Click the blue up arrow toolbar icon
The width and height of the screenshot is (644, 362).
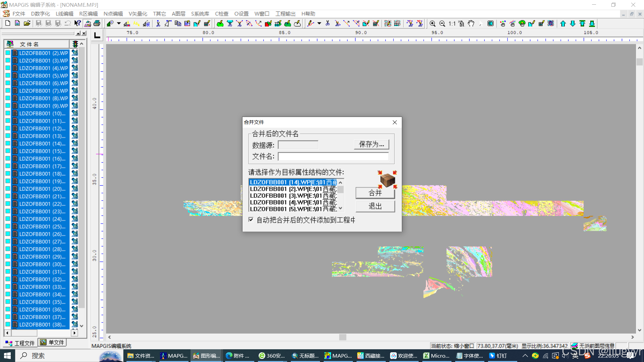pyautogui.click(x=563, y=23)
